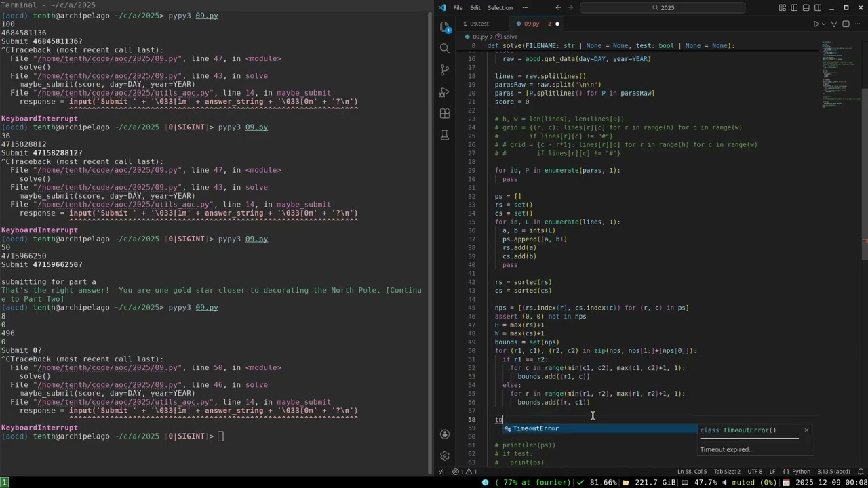Screen dimensions: 868x488
Task: Change the LF line ending
Action: (x=772, y=472)
